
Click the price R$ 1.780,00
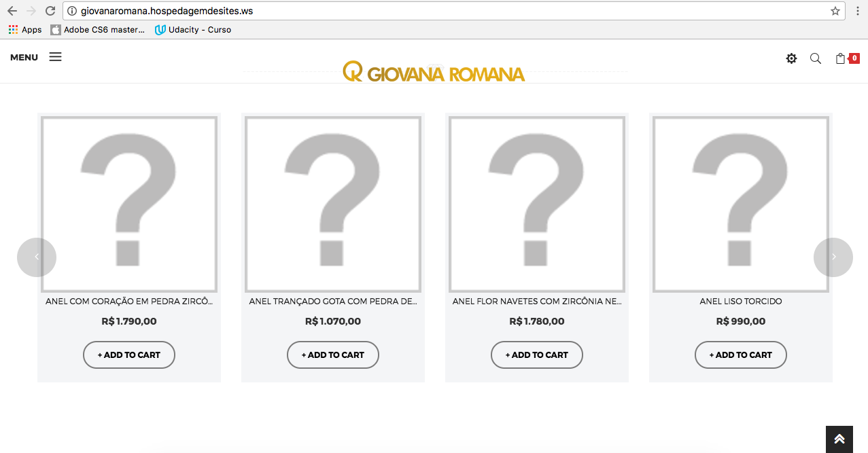point(537,322)
